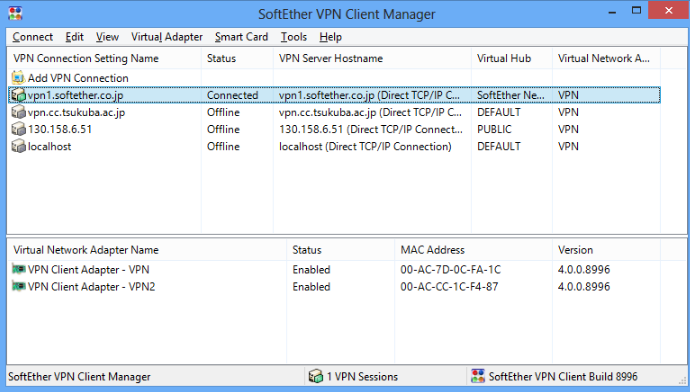690x392 pixels.
Task: Sort by Virtual Network A... column header
Action: tap(606, 59)
